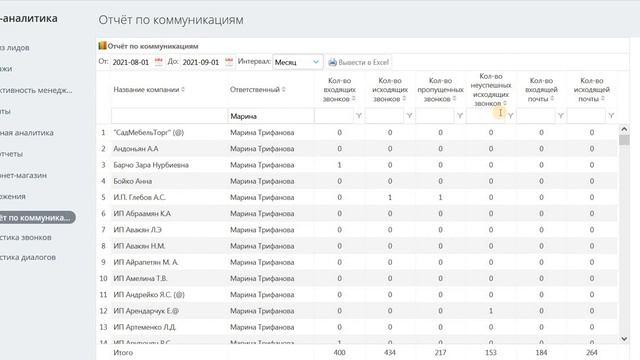Open filter for unsuccessful outgoing calls column
Viewport: 640px width, 360px height.
coord(510,116)
